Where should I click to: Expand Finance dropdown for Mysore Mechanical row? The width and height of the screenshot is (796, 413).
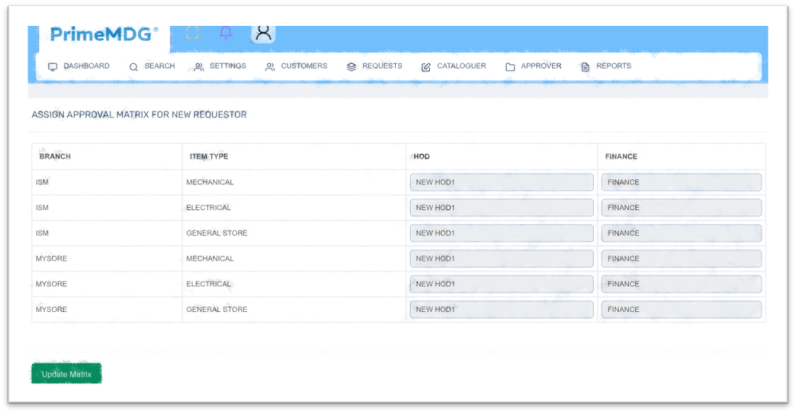[x=681, y=259]
